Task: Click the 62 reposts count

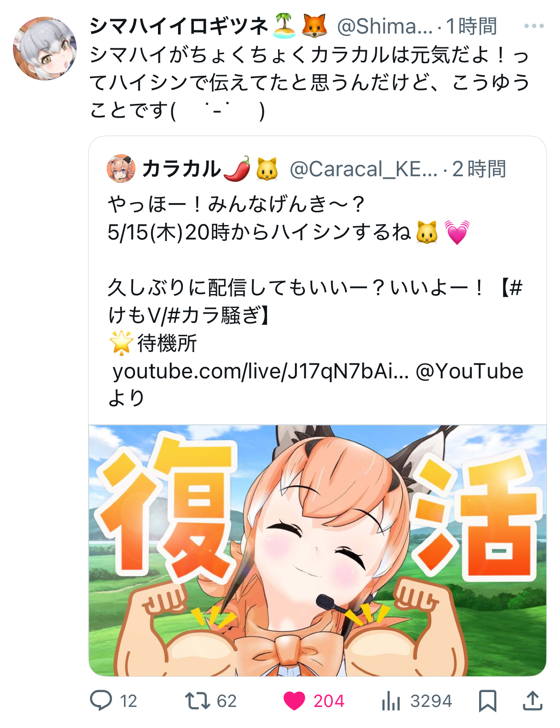Action: [x=227, y=701]
